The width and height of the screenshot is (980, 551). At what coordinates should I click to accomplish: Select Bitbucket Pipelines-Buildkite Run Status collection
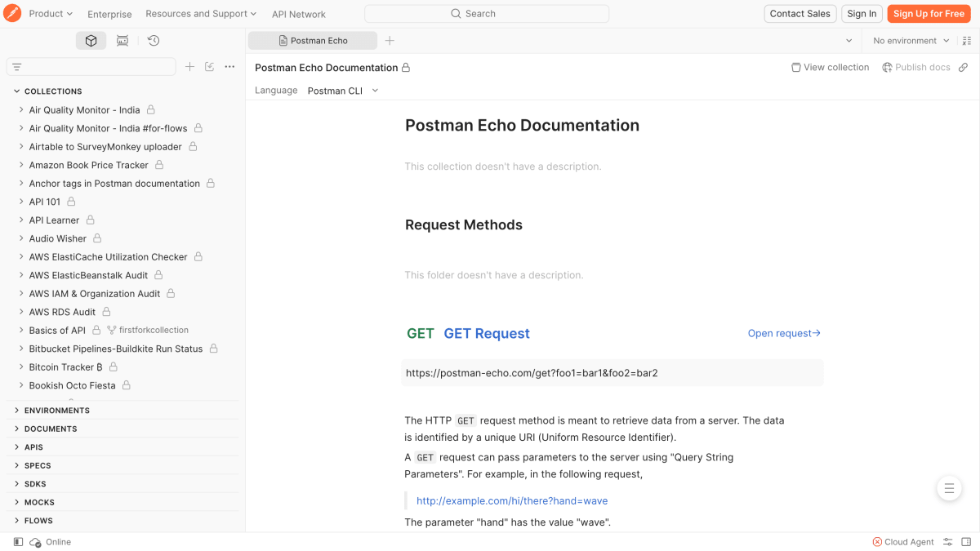pos(116,349)
